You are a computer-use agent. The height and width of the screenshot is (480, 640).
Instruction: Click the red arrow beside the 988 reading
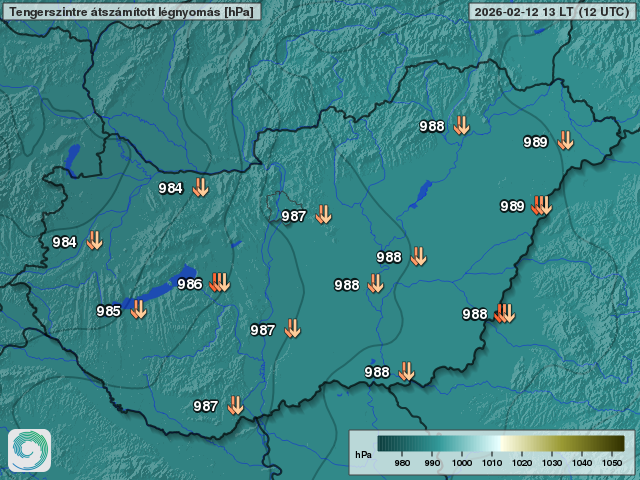click(504, 313)
